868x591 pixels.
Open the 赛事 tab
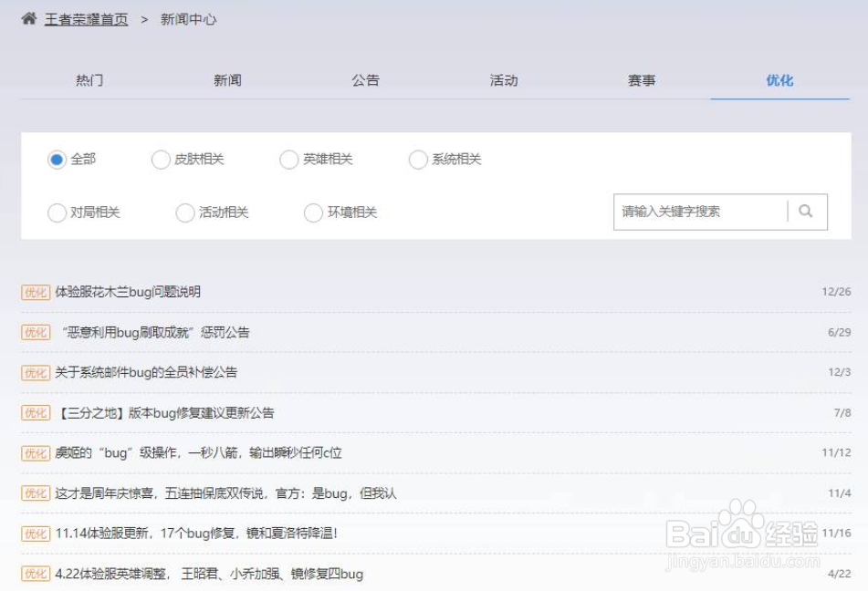pos(642,80)
